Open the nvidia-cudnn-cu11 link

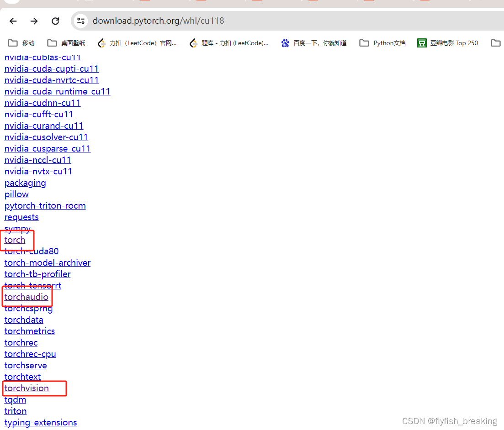point(42,103)
